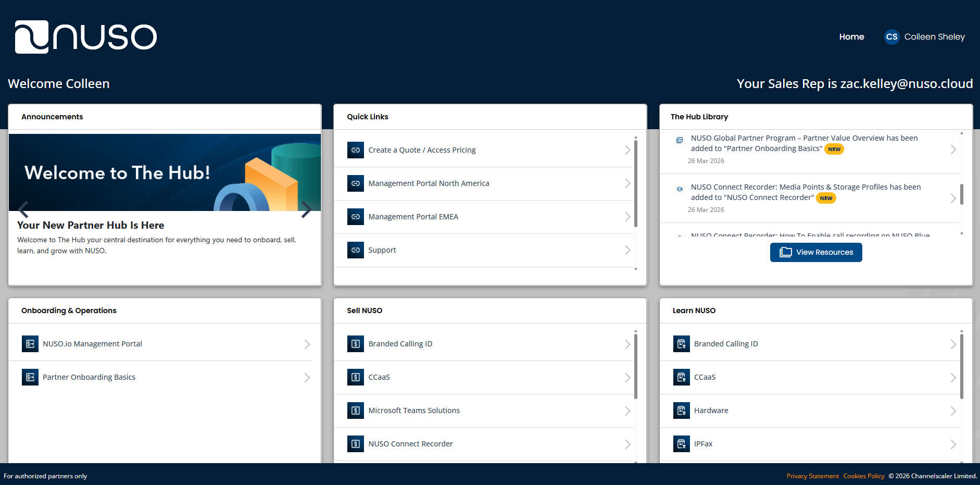Viewport: 980px width, 485px height.
Task: Click the Sell NUSO Connect Recorder icon
Action: [x=356, y=444]
